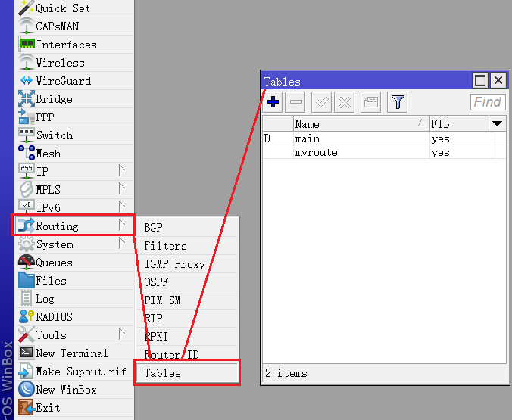Select BGP in the Routing submenu
This screenshot has width=512, height=420.
(x=153, y=228)
